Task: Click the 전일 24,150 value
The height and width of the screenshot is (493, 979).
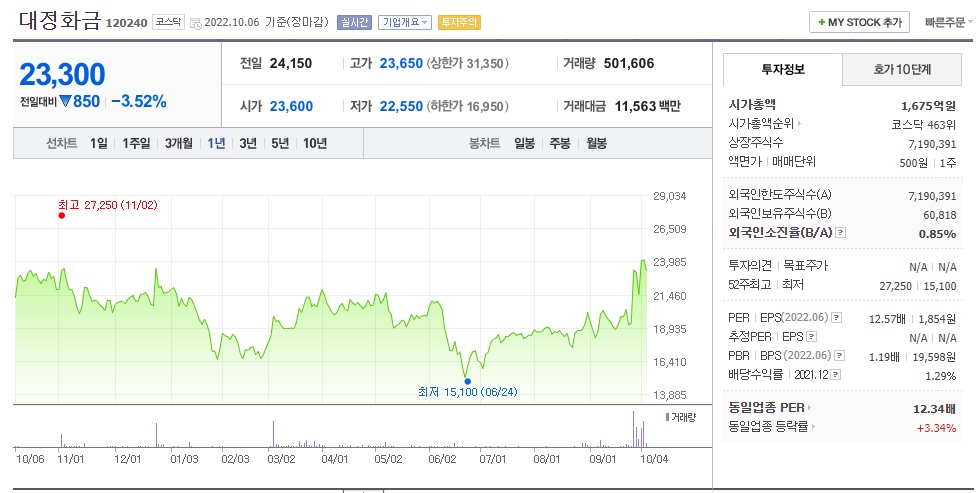Action: pyautogui.click(x=290, y=63)
